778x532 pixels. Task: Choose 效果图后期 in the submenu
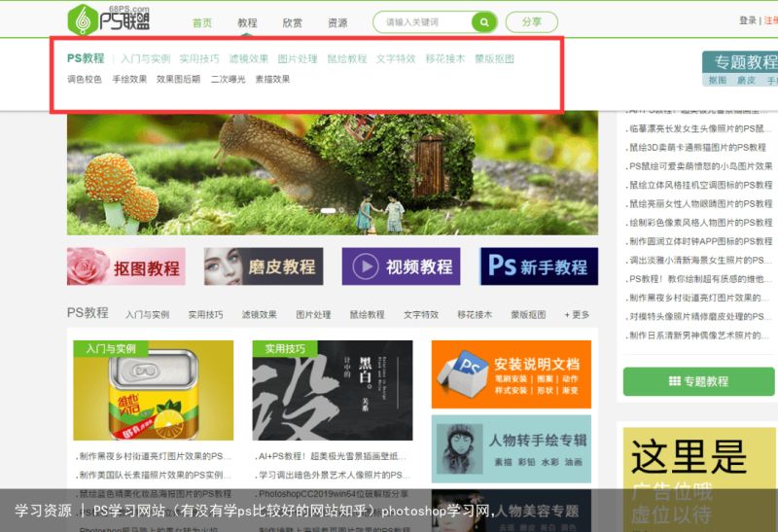[179, 79]
